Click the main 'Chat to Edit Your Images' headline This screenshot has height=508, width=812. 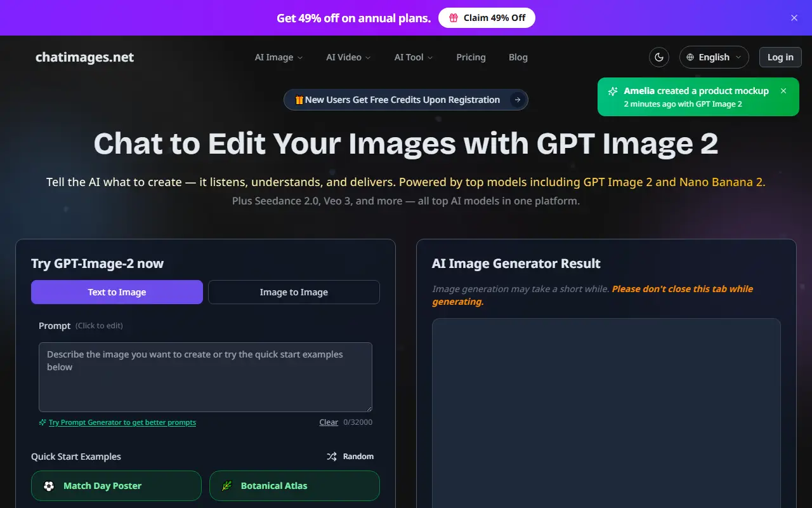(406, 144)
